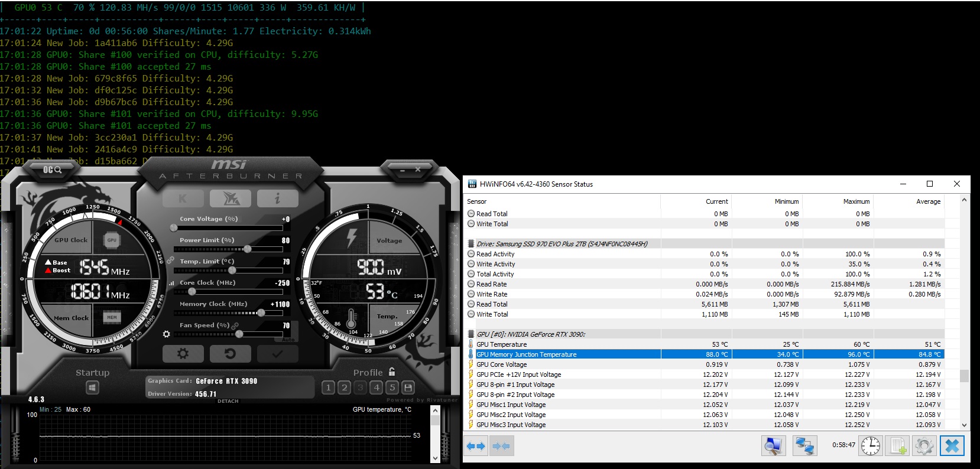Select the GPU 8-pin #1 Input Voltage row
Image resolution: width=980 pixels, height=469 pixels.
click(705, 385)
